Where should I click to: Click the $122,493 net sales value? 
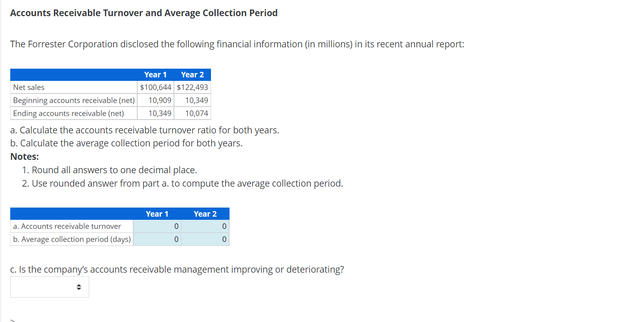192,87
